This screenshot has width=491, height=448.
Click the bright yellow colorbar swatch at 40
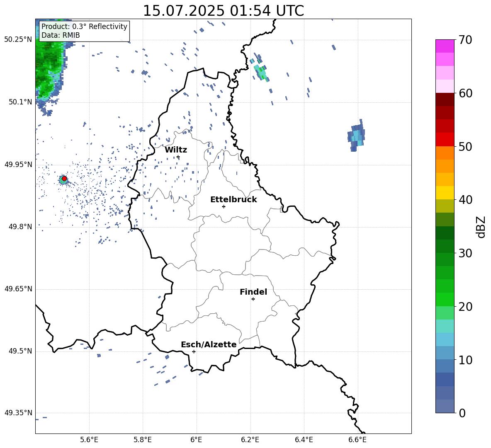[x=445, y=193]
